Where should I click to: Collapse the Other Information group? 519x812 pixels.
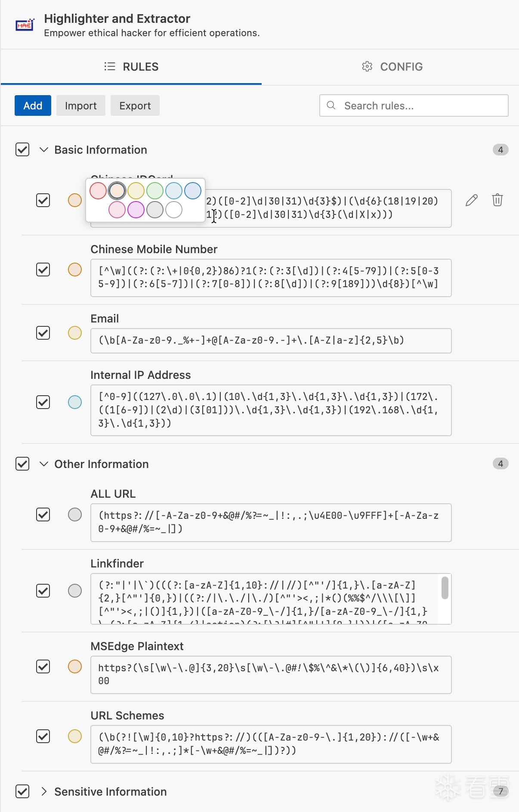(x=43, y=464)
